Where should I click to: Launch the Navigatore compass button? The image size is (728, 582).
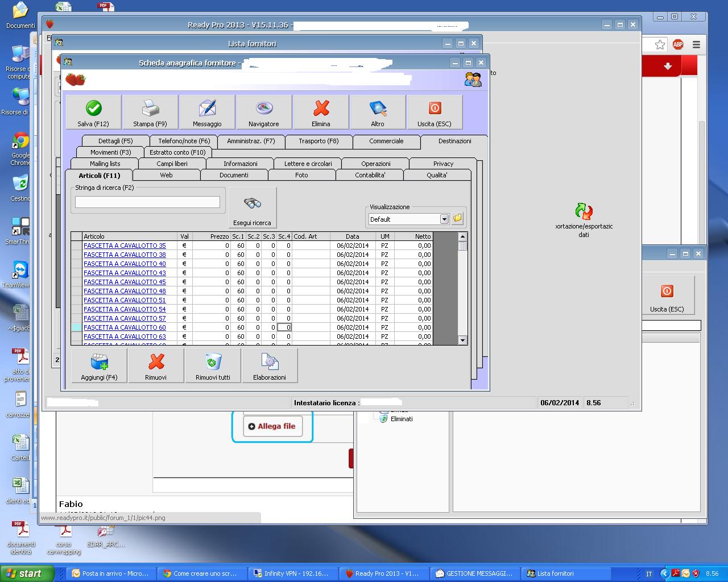pos(264,112)
